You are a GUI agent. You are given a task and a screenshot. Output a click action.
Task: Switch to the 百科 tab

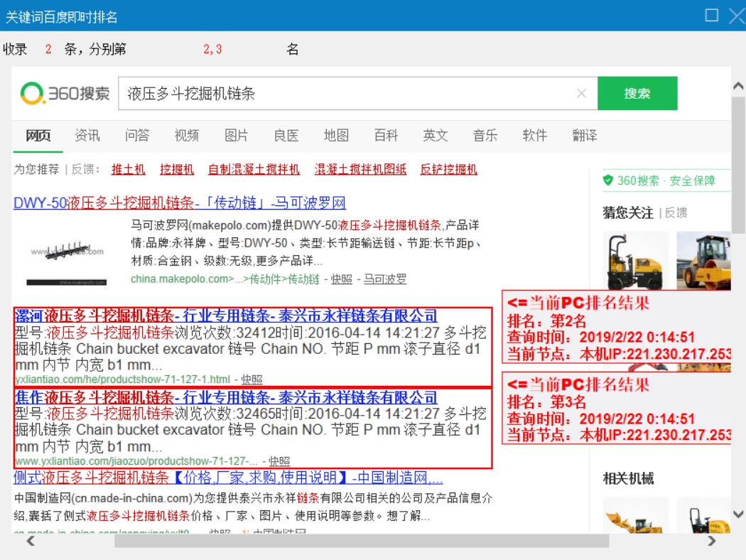coord(386,136)
